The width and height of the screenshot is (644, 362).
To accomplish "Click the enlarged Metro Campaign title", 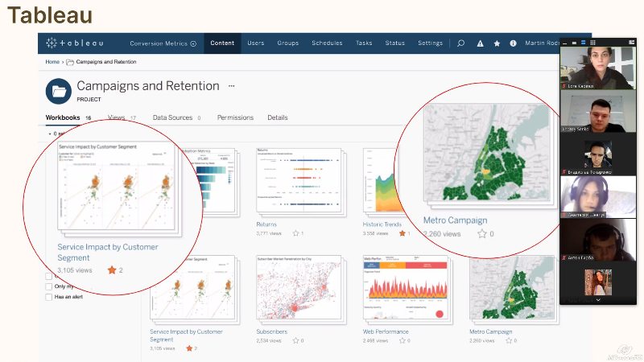I will (x=455, y=220).
